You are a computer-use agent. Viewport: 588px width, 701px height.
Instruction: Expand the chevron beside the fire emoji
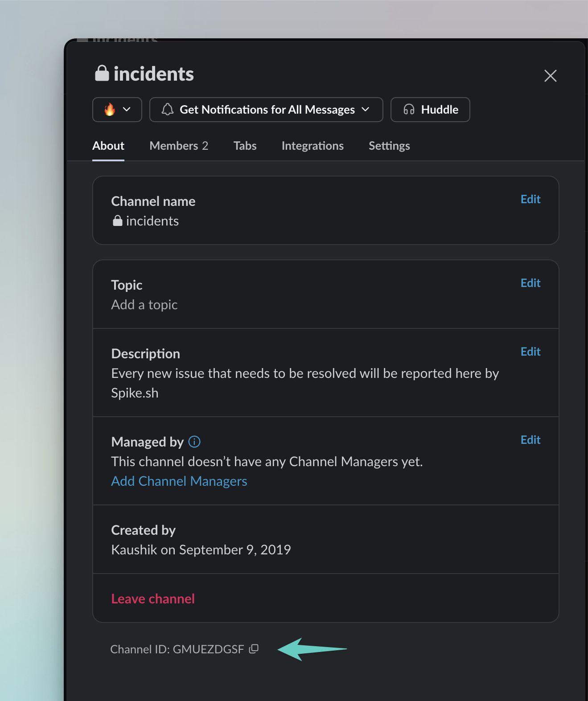coord(127,110)
